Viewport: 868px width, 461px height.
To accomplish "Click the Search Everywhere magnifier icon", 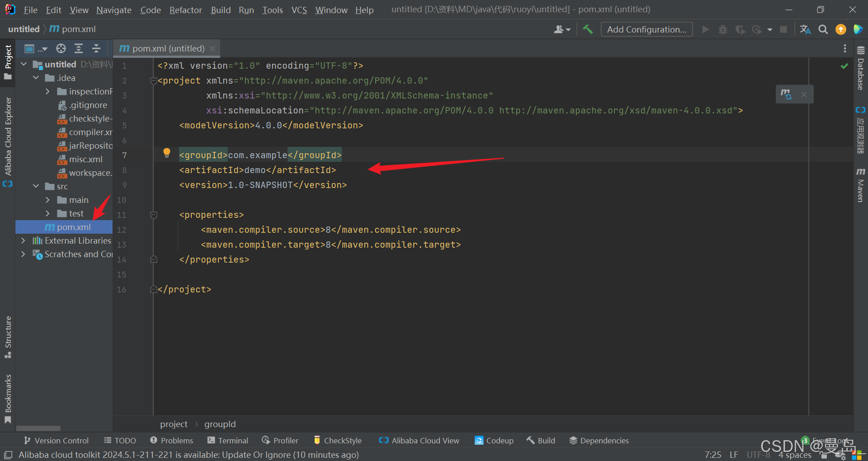I will pos(823,29).
